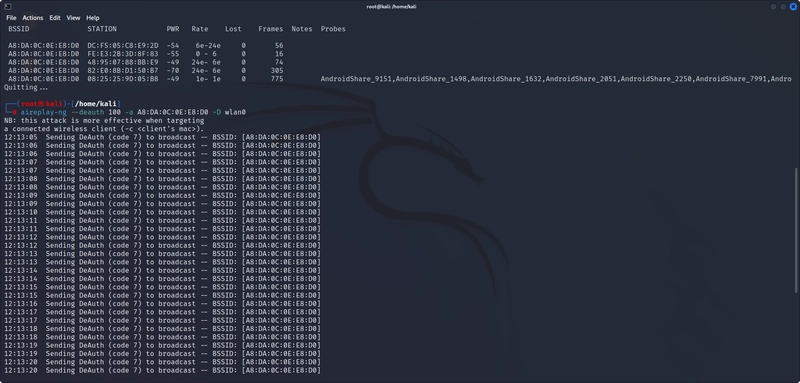The height and width of the screenshot is (383, 800).
Task: Click the Frames column header
Action: pos(270,29)
